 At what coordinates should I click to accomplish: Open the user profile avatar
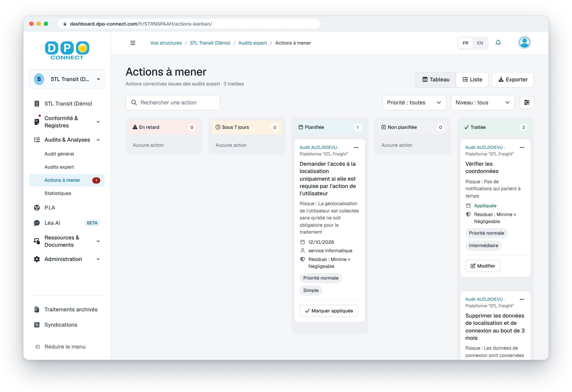pyautogui.click(x=524, y=43)
